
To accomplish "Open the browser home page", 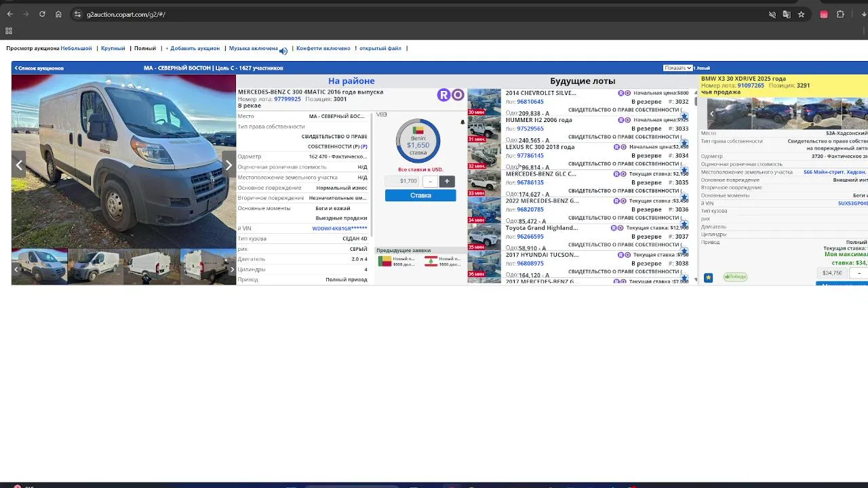I will point(58,14).
